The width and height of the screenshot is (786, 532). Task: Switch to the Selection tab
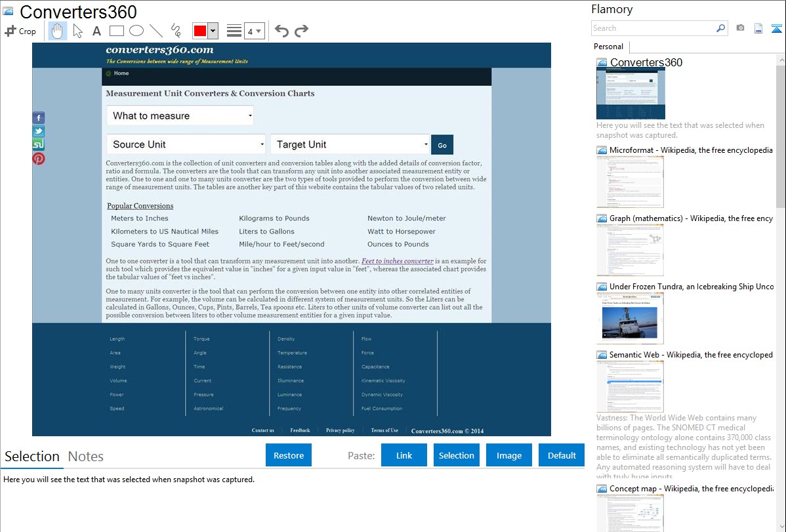[x=32, y=457]
